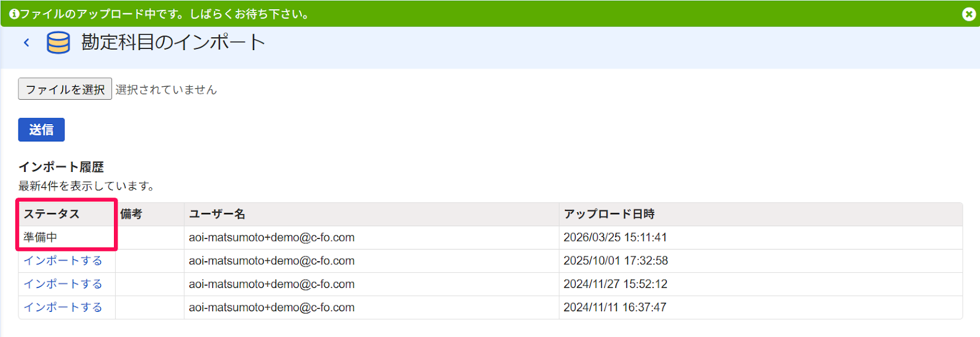Select the date 2024/11/27 15:52:12
The width and height of the screenshot is (980, 337).
(x=615, y=284)
